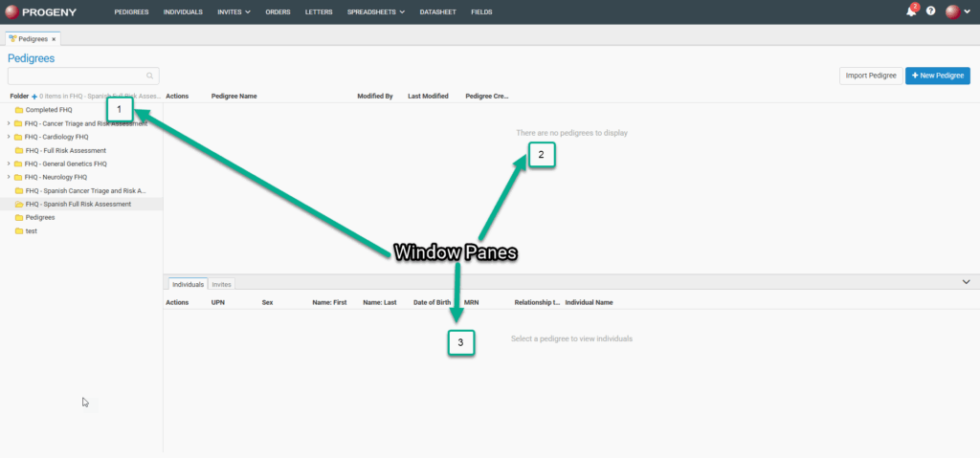Expand the FHQ - Cardiology FHQ folder
The image size is (980, 458).
tap(9, 137)
